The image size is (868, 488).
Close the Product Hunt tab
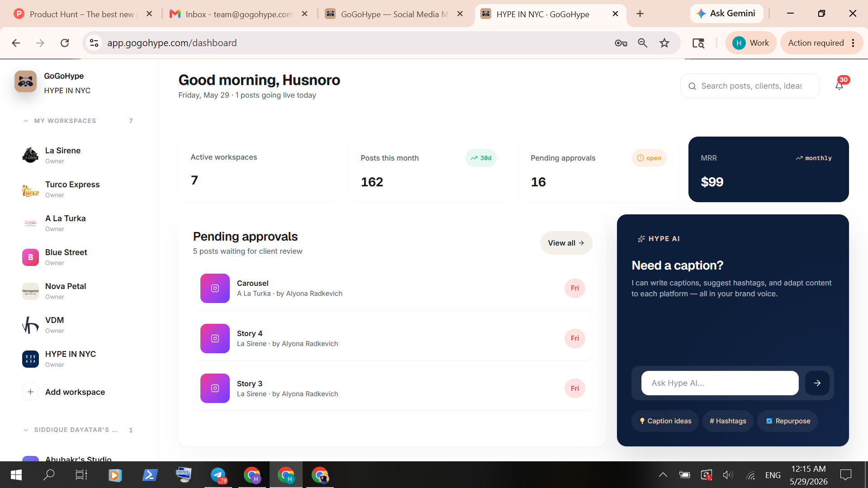pyautogui.click(x=149, y=14)
